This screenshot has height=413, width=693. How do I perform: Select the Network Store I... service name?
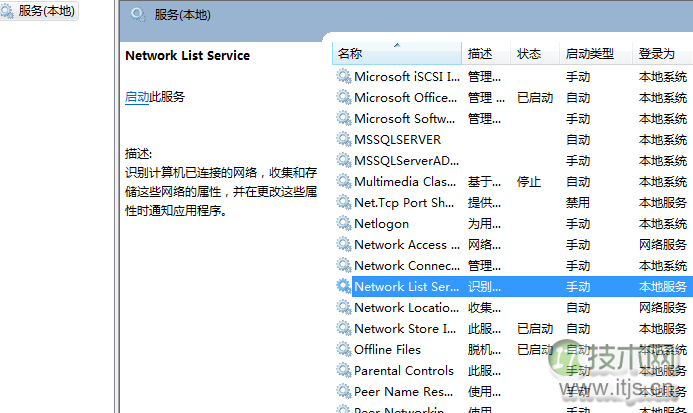405,329
